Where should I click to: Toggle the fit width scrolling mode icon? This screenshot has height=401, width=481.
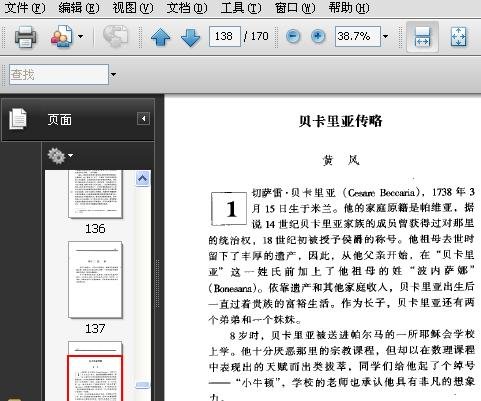pos(422,37)
